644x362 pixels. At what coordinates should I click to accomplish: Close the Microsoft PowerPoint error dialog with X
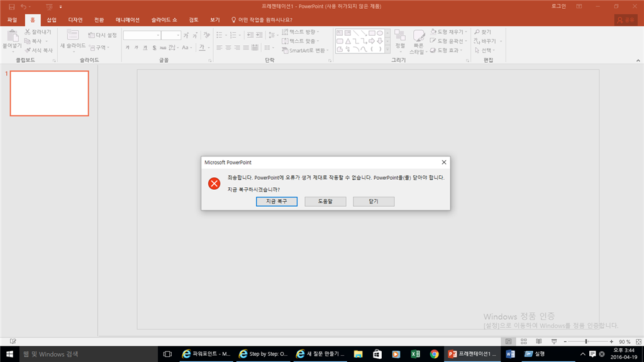coord(443,163)
